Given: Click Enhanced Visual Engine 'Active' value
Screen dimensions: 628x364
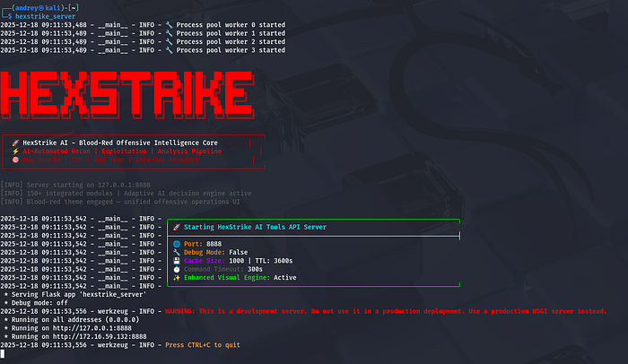Looking at the screenshot, I should tap(284, 278).
